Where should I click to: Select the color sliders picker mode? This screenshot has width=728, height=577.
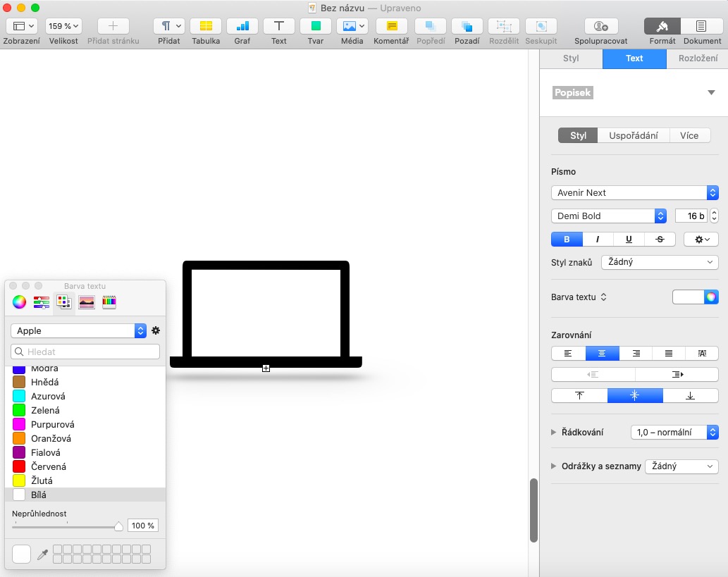(42, 302)
